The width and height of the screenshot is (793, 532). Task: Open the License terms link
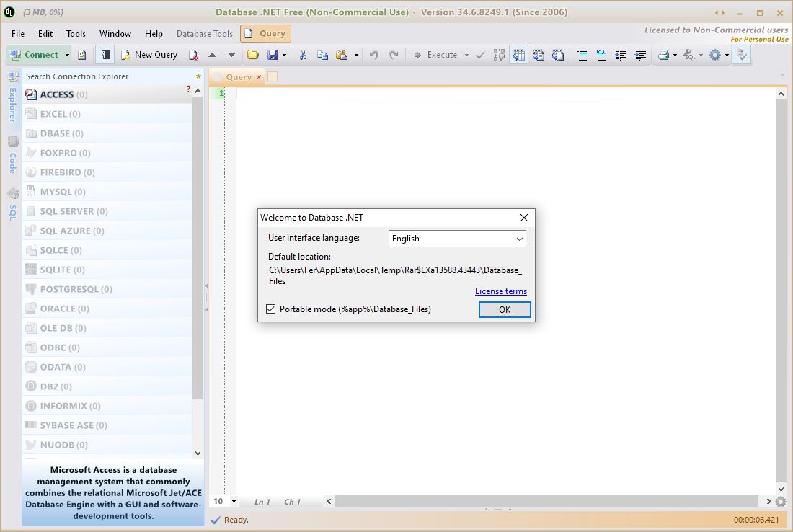(x=501, y=291)
